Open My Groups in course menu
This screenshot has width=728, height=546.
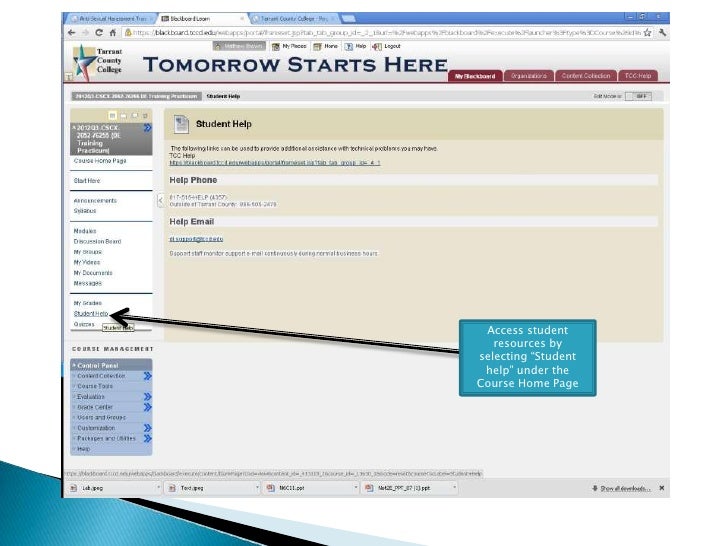coord(88,252)
